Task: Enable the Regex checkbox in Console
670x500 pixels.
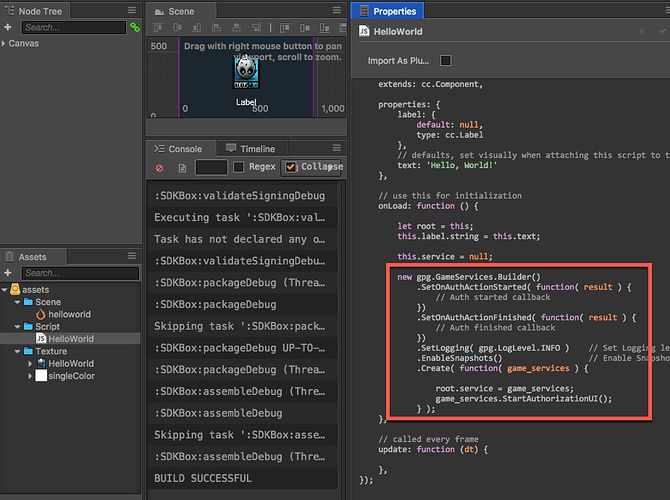Action: pyautogui.click(x=238, y=167)
